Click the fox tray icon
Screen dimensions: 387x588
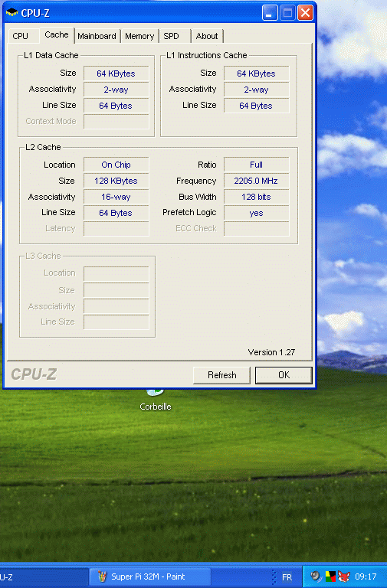[x=344, y=577]
